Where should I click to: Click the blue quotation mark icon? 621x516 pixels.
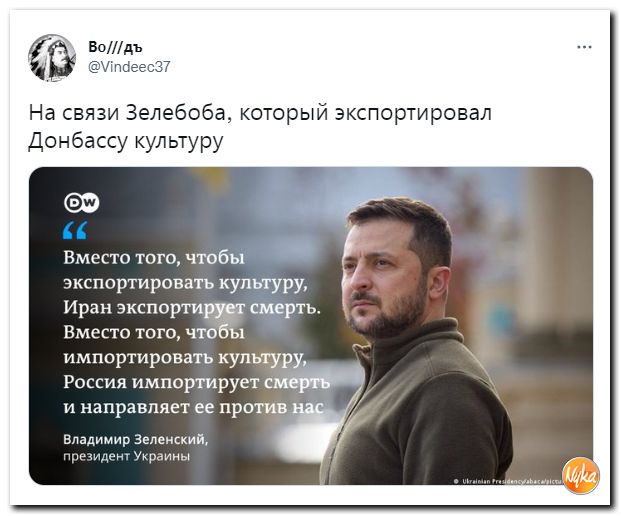tap(75, 230)
